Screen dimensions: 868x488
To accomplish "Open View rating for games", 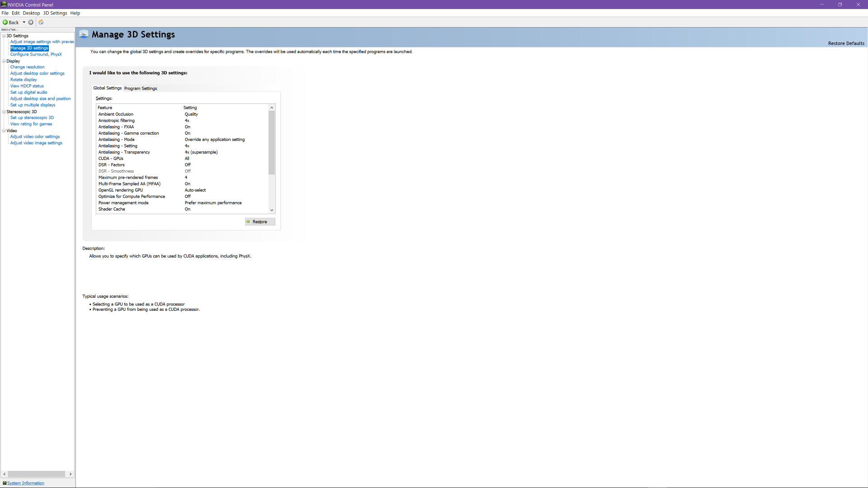I will 31,124.
